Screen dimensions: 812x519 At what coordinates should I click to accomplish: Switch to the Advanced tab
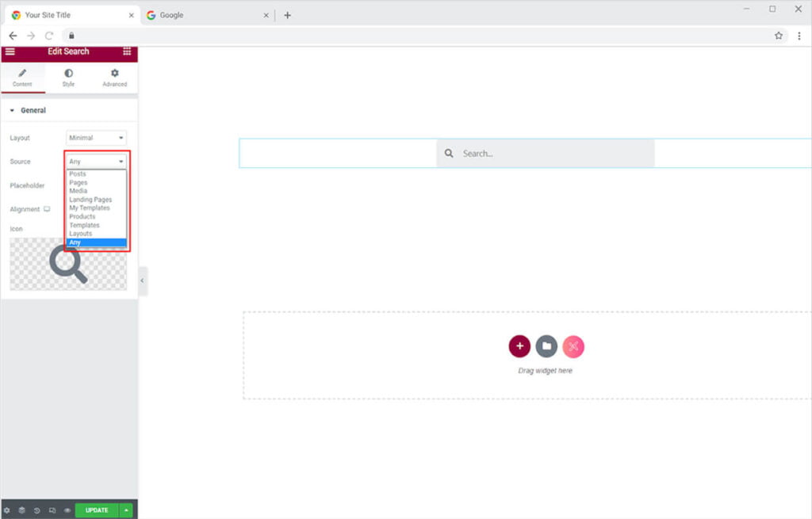point(114,78)
